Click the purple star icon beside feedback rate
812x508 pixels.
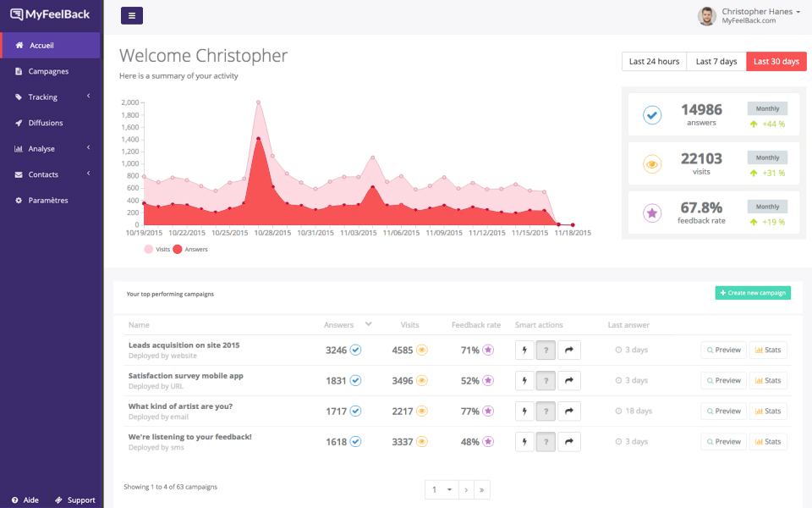click(651, 213)
